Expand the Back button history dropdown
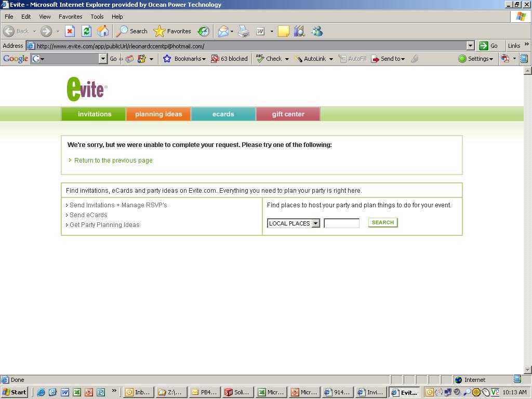This screenshot has width=532, height=399. [x=34, y=31]
